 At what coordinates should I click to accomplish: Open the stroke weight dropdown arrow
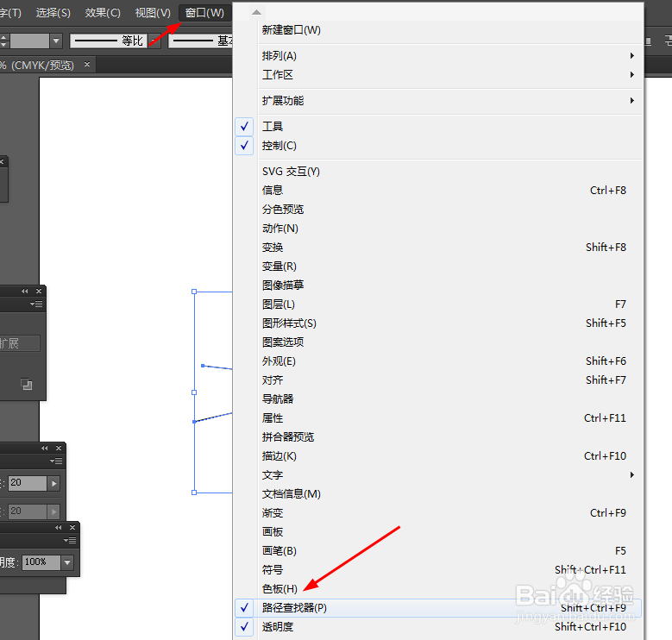click(x=56, y=41)
